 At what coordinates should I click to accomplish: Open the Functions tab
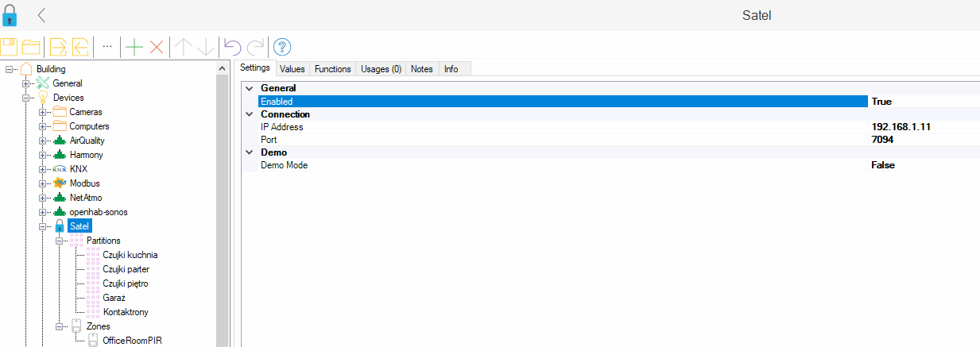(x=332, y=69)
